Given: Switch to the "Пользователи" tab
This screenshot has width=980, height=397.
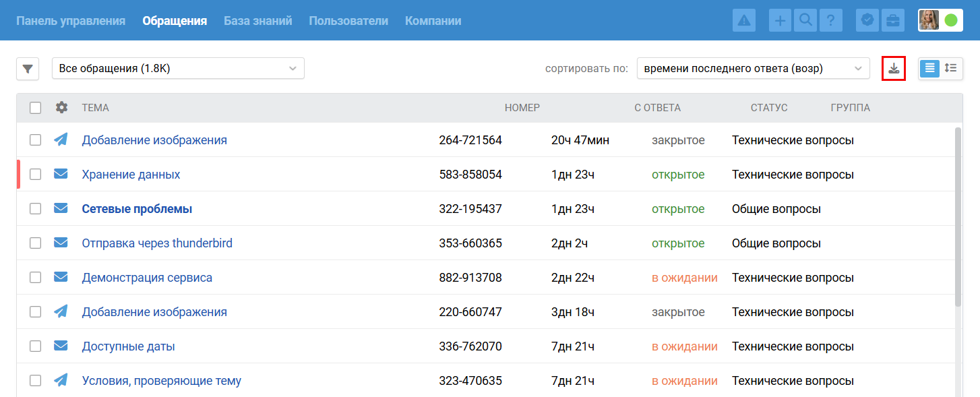Looking at the screenshot, I should (x=348, y=21).
